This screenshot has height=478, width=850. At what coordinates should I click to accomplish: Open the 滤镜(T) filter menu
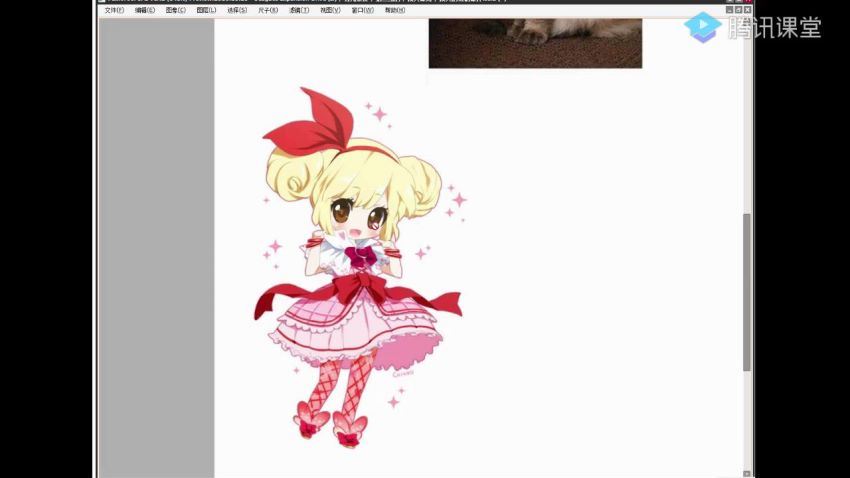point(299,10)
